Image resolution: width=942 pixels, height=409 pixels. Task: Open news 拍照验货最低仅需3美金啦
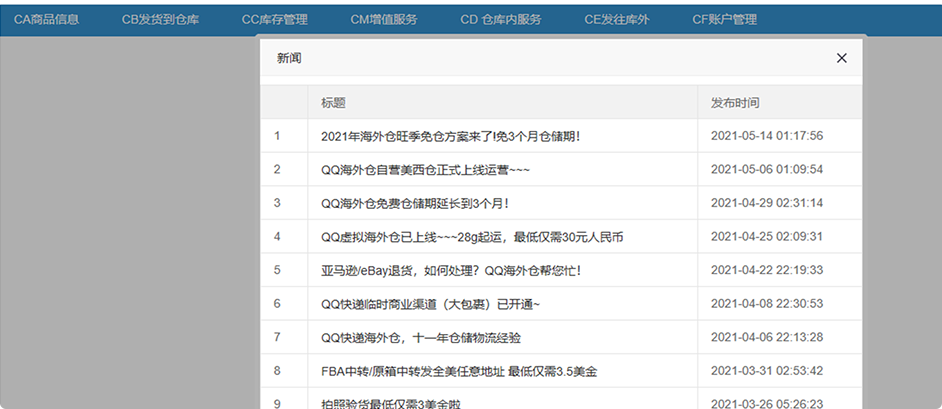tap(391, 404)
